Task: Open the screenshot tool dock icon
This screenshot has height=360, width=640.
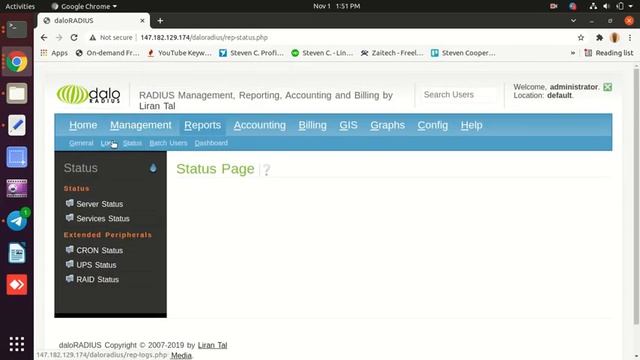Action: pos(17,157)
